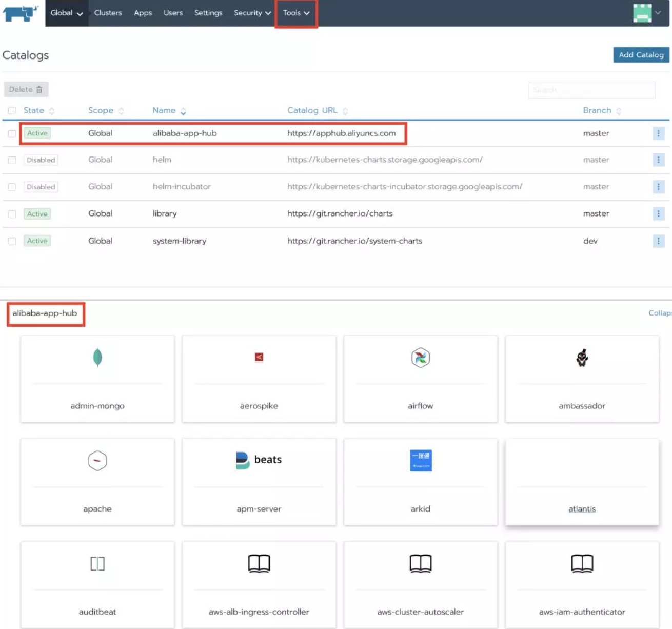Open actions menu for alibaba-app-hub row
This screenshot has width=672, height=629.
click(x=659, y=133)
